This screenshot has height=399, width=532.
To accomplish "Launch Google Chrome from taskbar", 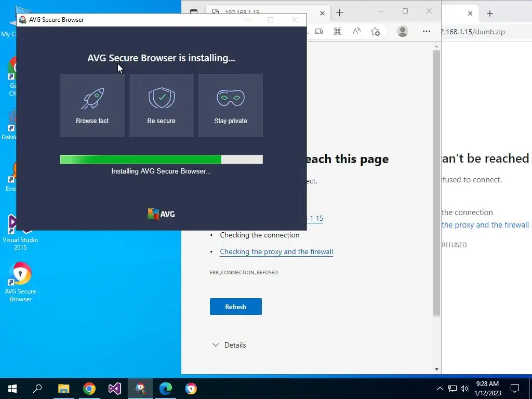I will click(x=89, y=389).
